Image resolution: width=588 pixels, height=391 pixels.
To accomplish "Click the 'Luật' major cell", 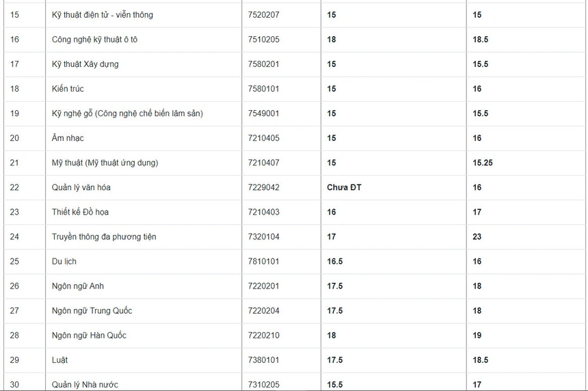I will (59, 360).
